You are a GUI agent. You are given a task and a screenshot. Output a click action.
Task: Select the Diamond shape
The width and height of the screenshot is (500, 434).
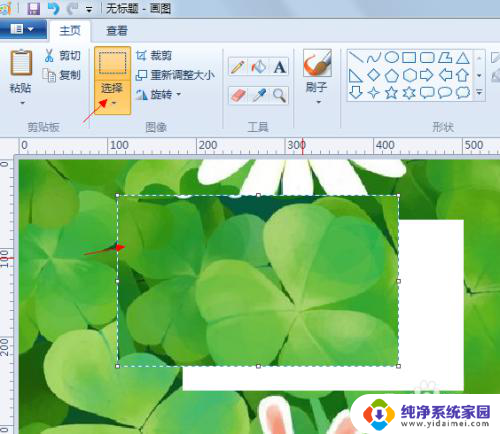(374, 75)
